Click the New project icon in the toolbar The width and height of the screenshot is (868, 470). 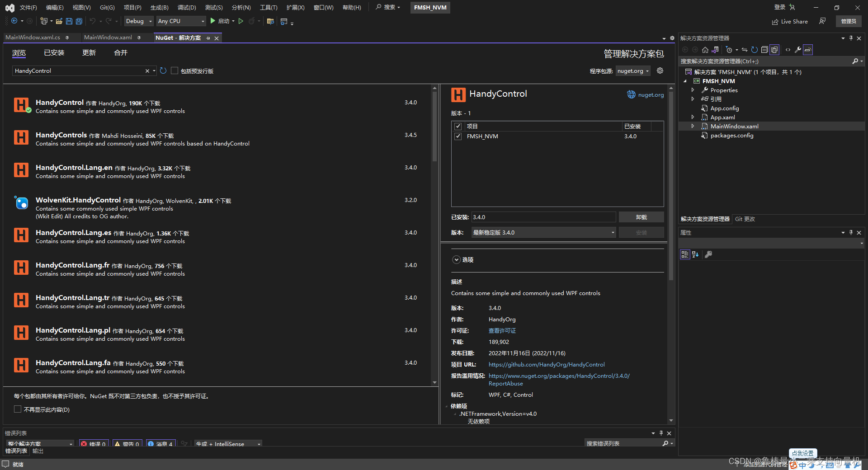[x=44, y=21]
